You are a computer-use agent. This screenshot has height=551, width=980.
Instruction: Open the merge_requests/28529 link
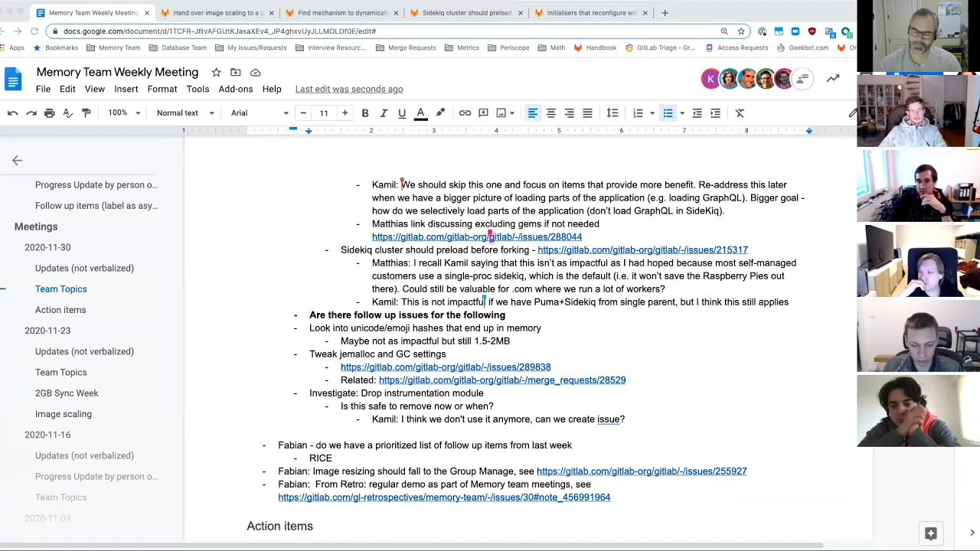point(502,380)
